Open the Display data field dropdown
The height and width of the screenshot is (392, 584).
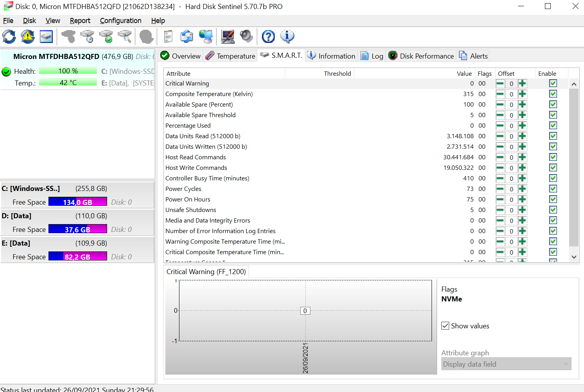506,364
